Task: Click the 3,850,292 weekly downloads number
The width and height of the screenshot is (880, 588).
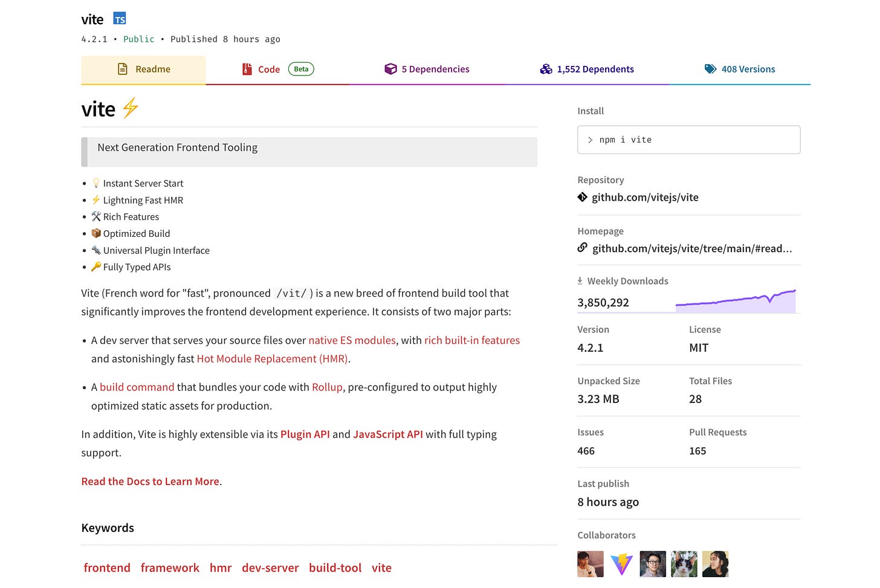Action: pos(603,302)
